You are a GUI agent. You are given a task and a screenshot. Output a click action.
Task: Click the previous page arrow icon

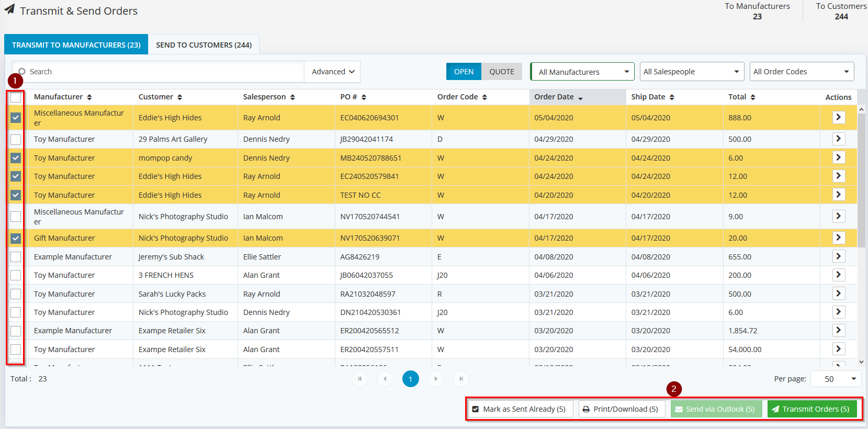tap(385, 379)
